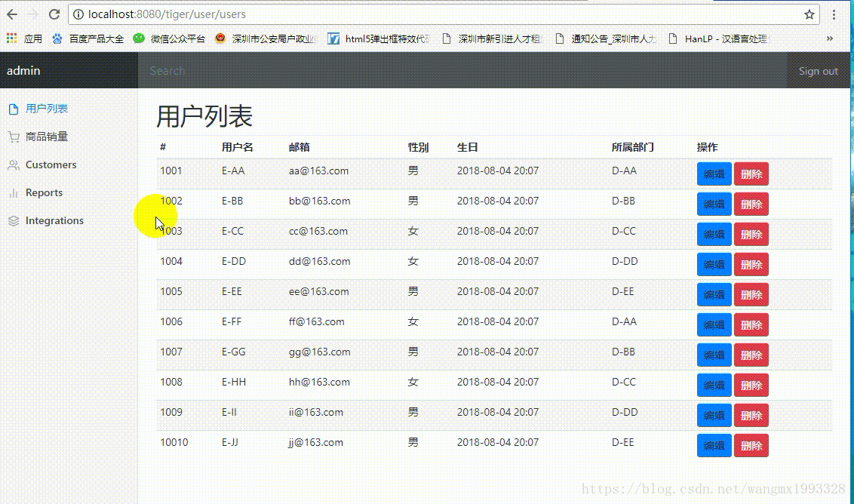
Task: Edit user 1004 with the 编辑 button
Action: [x=714, y=264]
